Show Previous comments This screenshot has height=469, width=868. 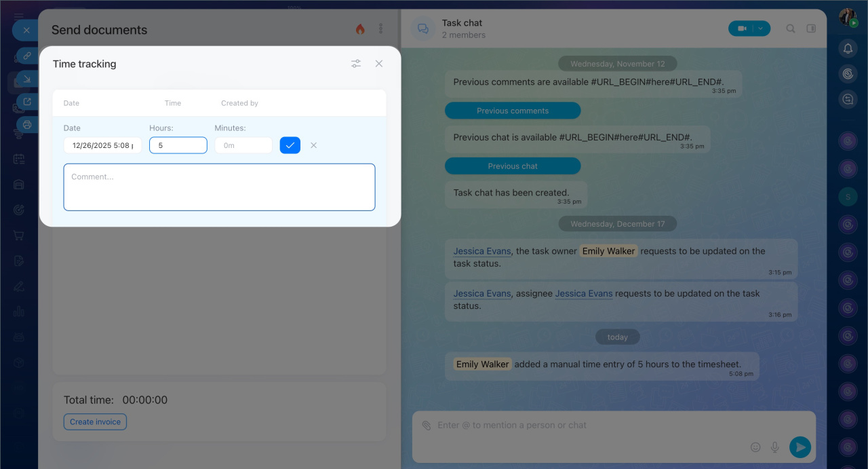point(513,111)
